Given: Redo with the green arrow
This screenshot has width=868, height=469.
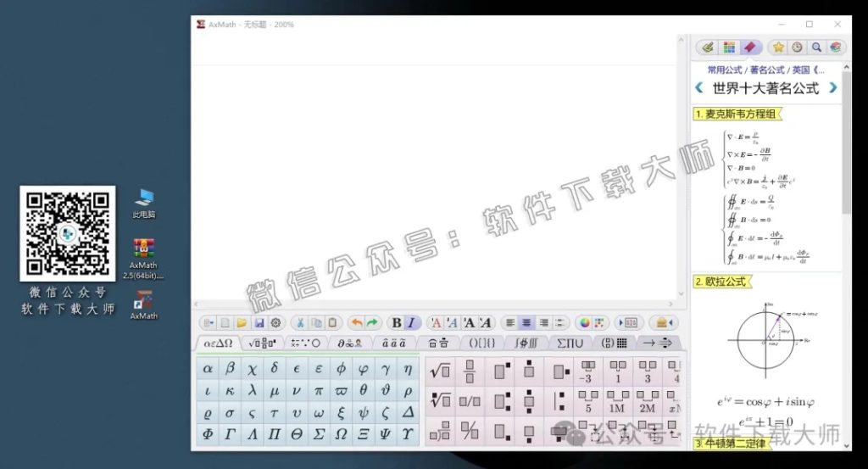Looking at the screenshot, I should 373,323.
